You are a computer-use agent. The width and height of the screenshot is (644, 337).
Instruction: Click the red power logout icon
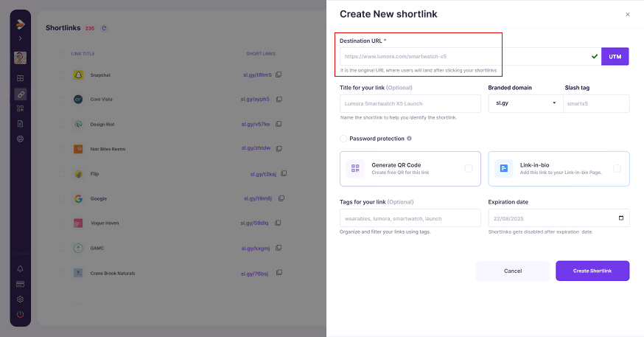[20, 314]
